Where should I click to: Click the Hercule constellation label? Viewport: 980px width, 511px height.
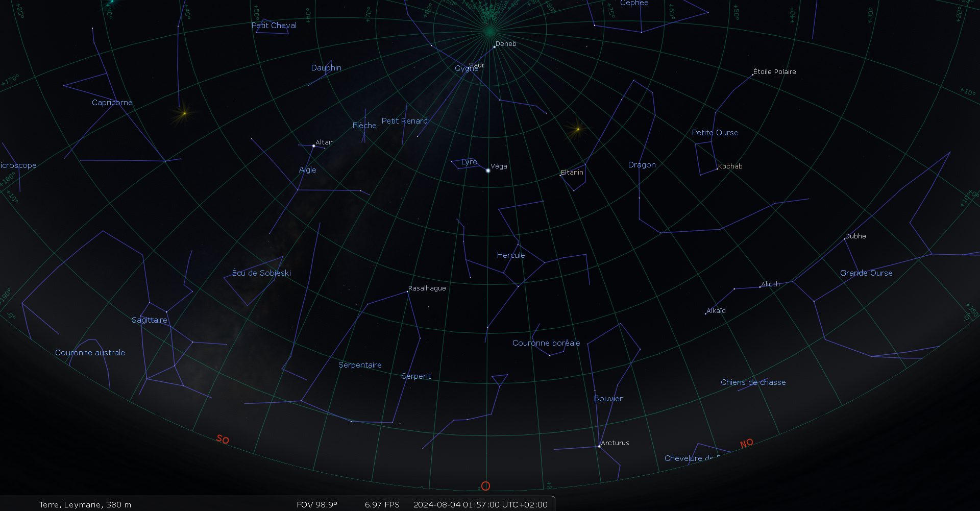click(511, 255)
